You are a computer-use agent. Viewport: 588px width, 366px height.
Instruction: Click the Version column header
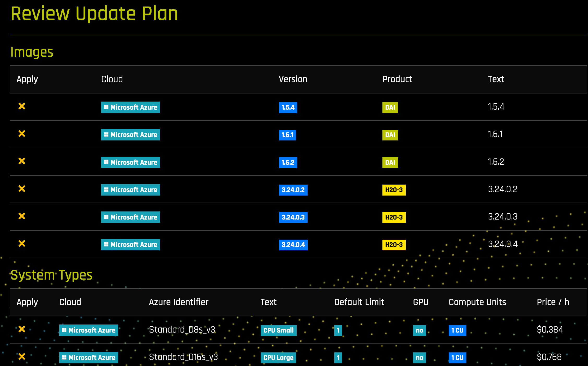point(293,79)
